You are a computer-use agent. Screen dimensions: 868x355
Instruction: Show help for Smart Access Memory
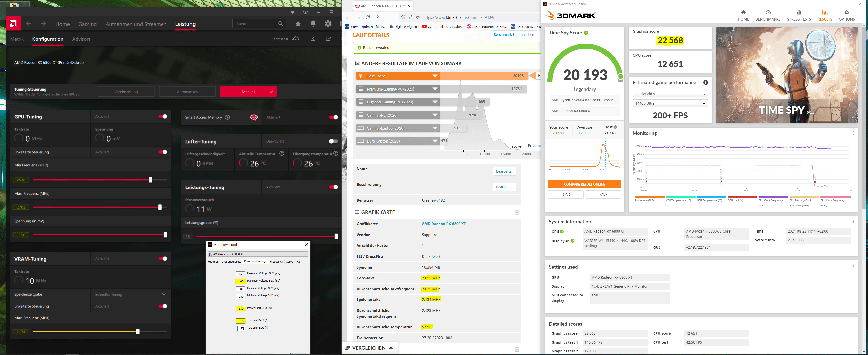(x=228, y=117)
